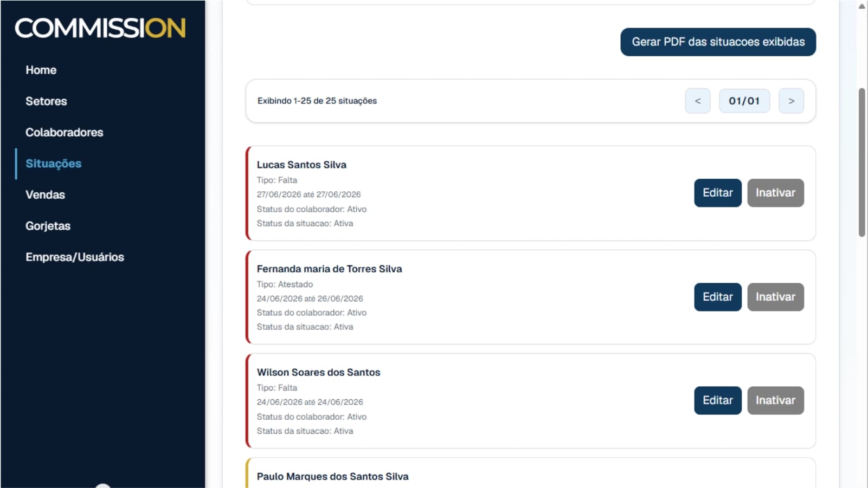Go to previous page with < button
Viewport: 868px width, 488px height.
point(698,101)
